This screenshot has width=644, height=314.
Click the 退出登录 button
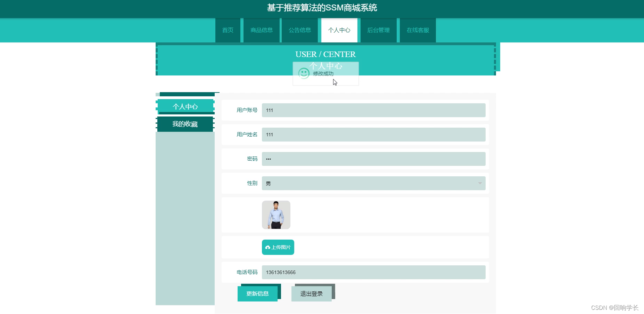click(312, 293)
